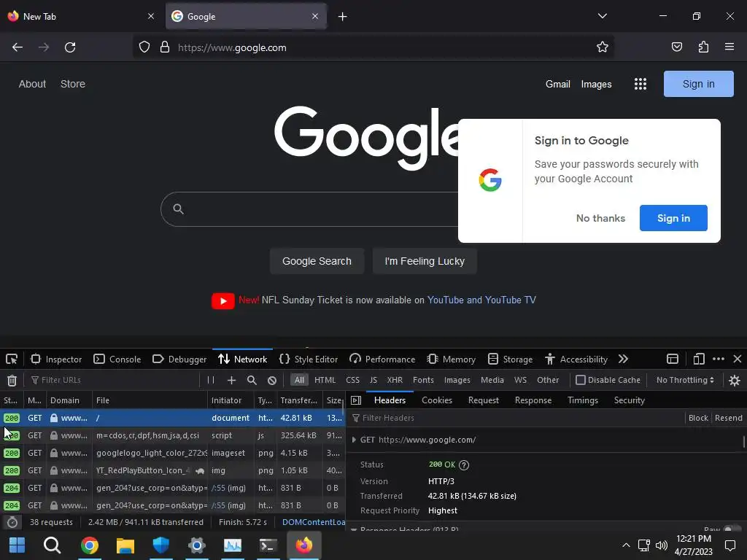
Task: Filter requests by All types
Action: click(299, 380)
